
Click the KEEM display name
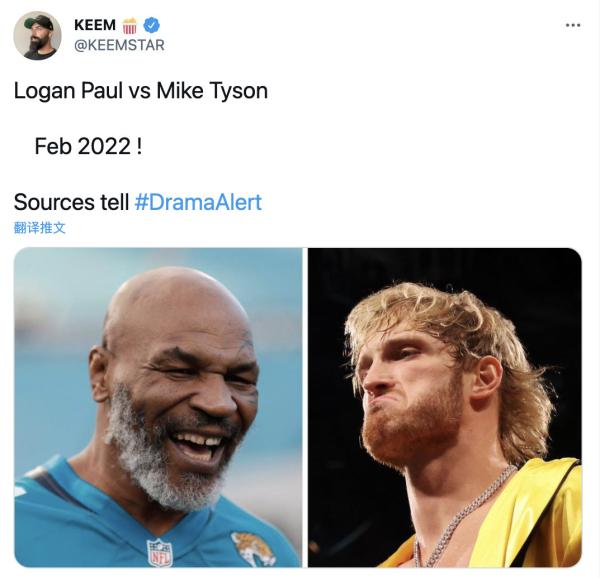pyautogui.click(x=94, y=25)
